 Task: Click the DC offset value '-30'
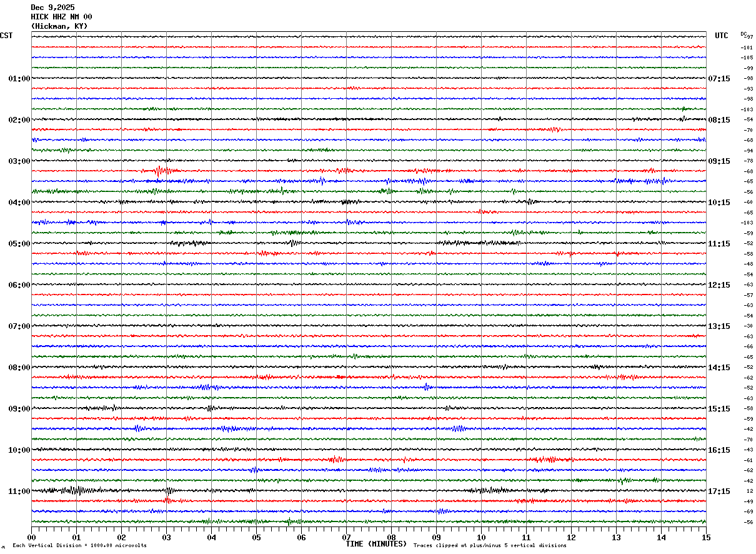(749, 326)
